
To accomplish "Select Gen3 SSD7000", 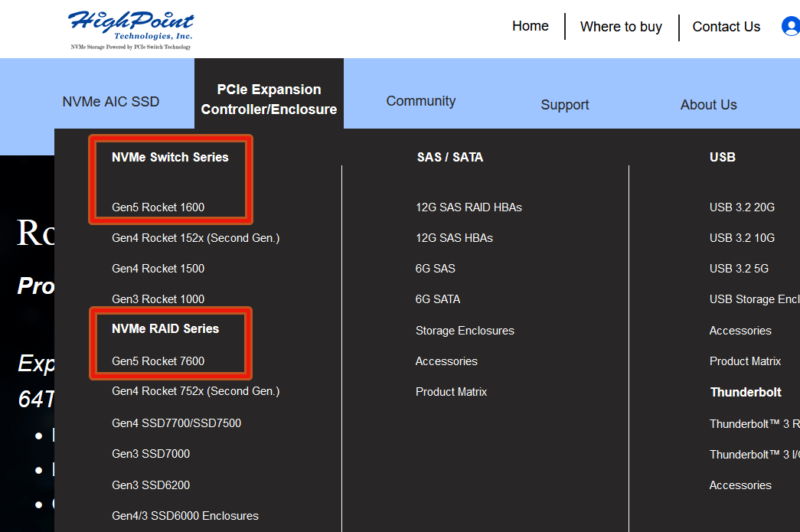I will click(151, 453).
